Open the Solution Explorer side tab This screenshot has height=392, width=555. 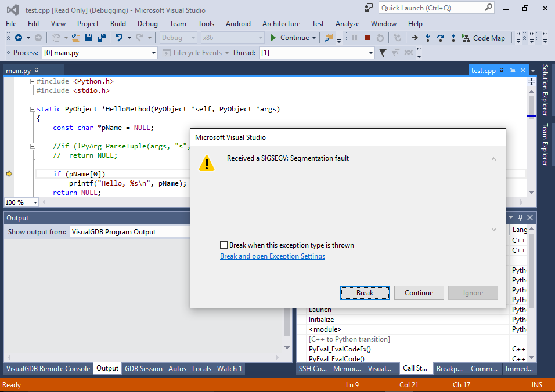[546, 90]
